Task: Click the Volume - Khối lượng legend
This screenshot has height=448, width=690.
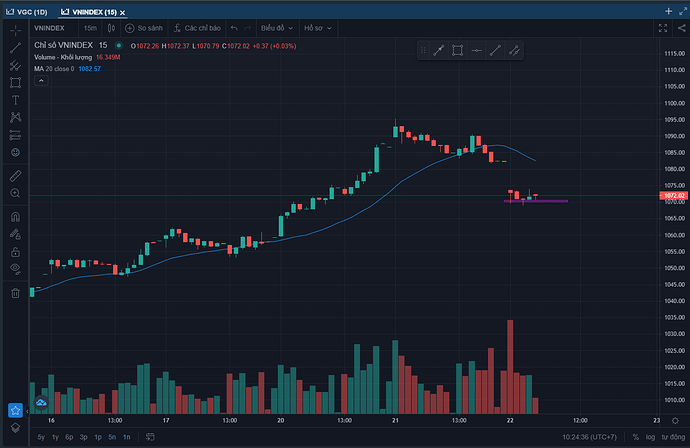Action: 77,57
